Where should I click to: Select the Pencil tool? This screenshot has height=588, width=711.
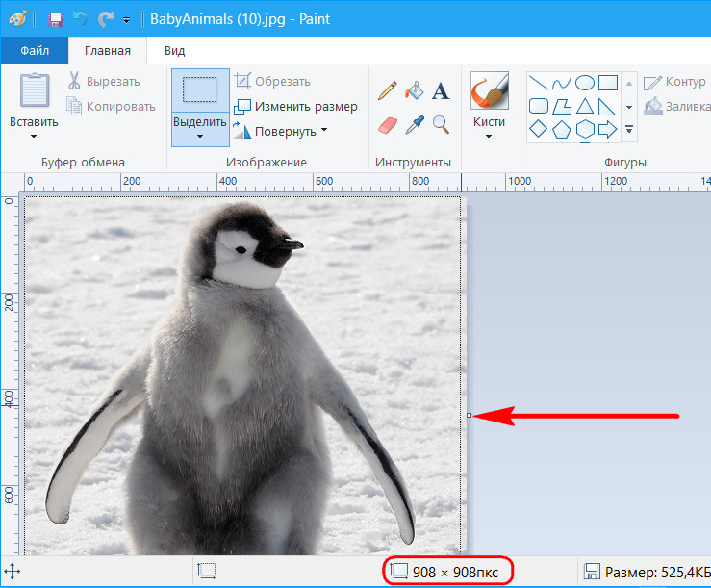[387, 90]
